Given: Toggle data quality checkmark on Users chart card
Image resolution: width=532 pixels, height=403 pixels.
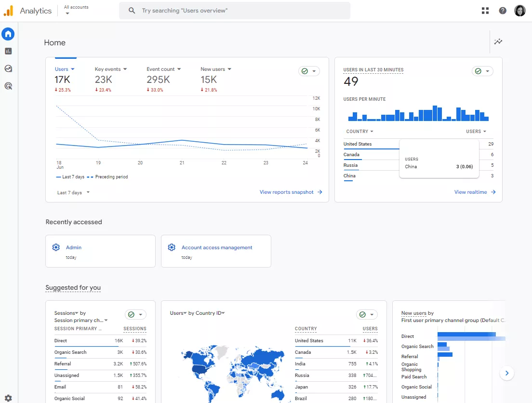Looking at the screenshot, I should (x=309, y=71).
